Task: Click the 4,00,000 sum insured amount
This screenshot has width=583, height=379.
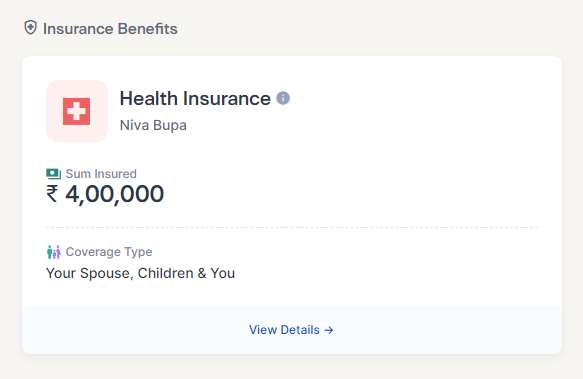Action: (x=115, y=194)
